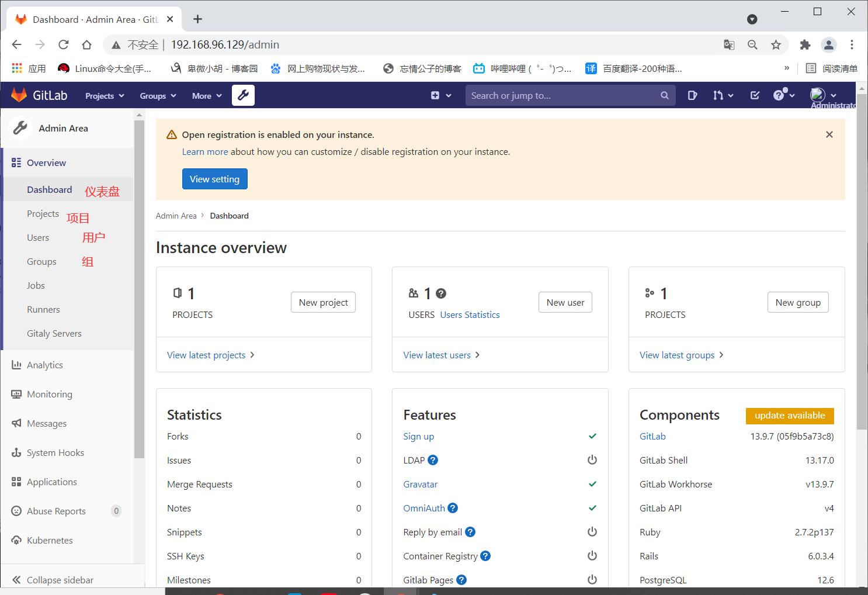The image size is (868, 595).
Task: Open Chrome profile avatar icon
Action: click(x=828, y=44)
